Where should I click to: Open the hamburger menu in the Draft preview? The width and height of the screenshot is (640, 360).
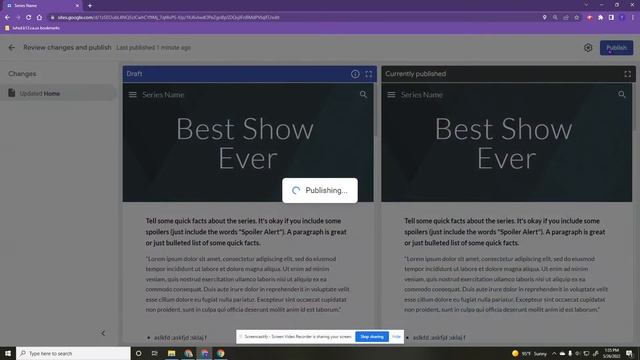point(133,95)
